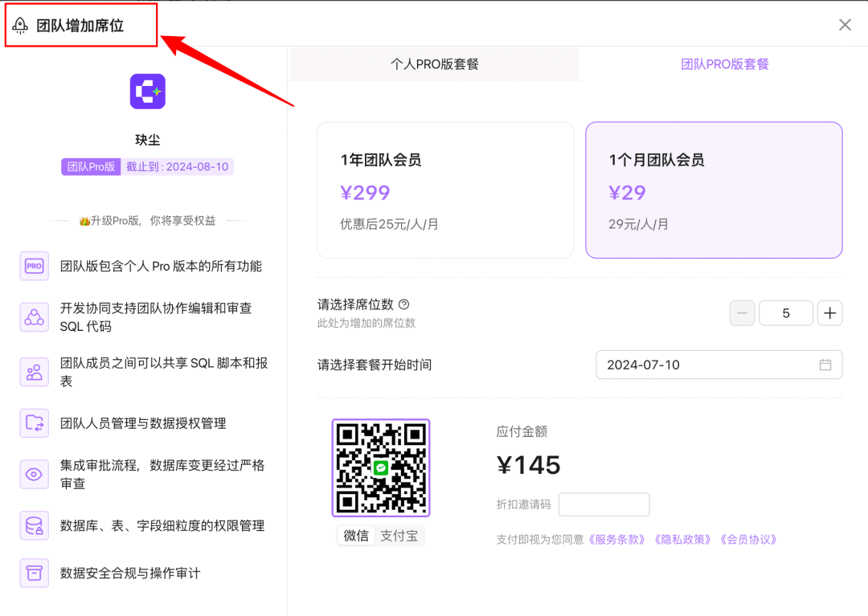Screen dimensions: 868x616
Task: Increase seat count with plus button
Action: tap(829, 313)
